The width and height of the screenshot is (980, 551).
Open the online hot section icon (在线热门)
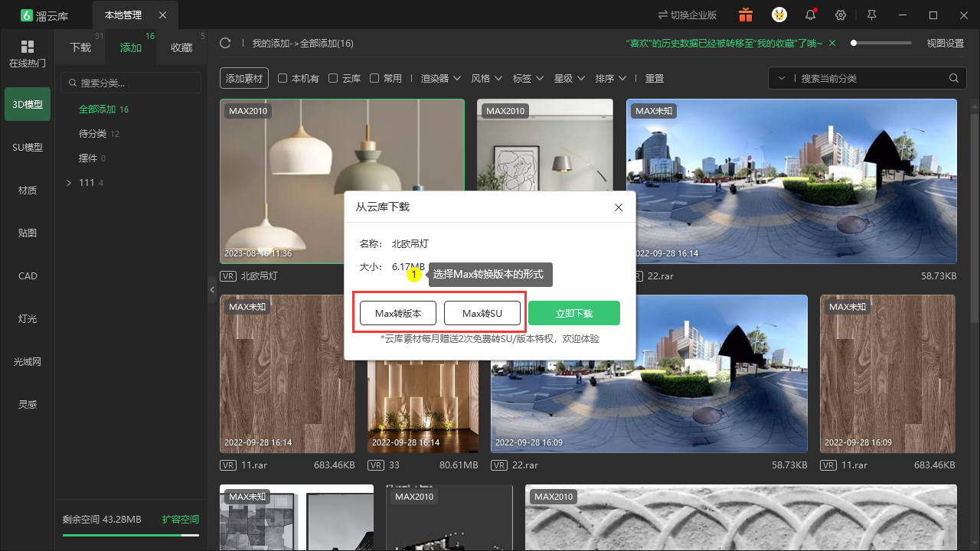point(28,54)
